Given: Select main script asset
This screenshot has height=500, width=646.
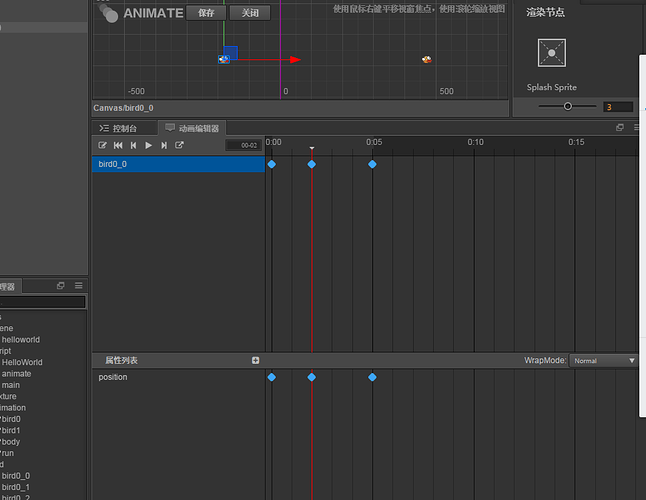Looking at the screenshot, I should [x=10, y=385].
